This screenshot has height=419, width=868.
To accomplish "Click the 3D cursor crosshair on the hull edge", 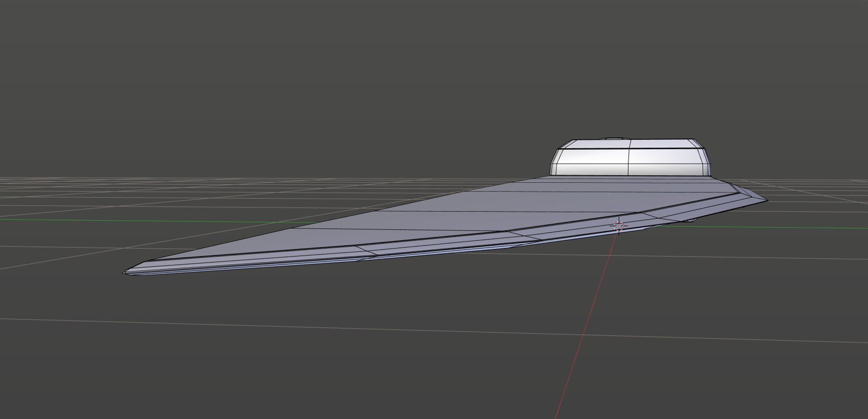I will (618, 225).
